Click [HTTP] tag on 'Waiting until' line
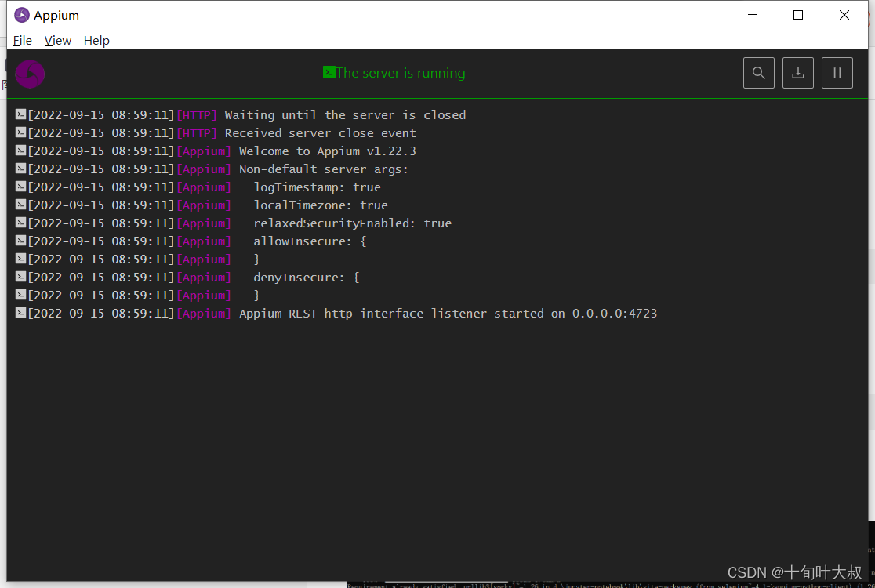The height and width of the screenshot is (588, 875). 197,115
